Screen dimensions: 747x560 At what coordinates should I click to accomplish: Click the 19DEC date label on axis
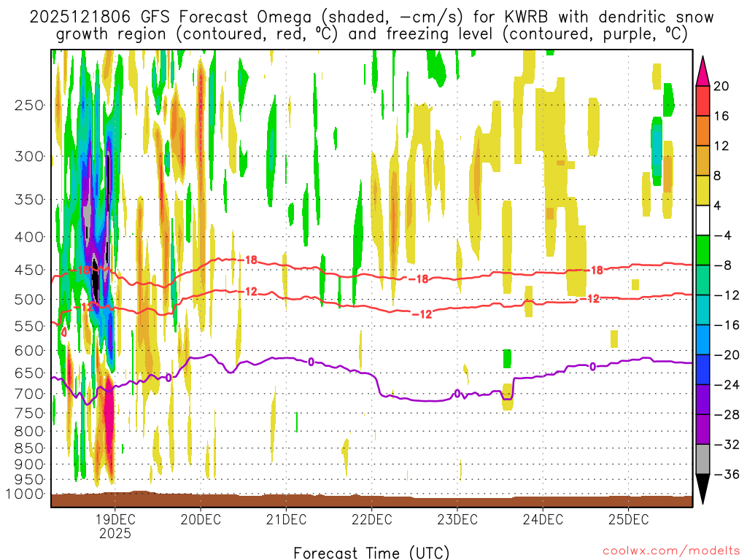click(x=115, y=519)
